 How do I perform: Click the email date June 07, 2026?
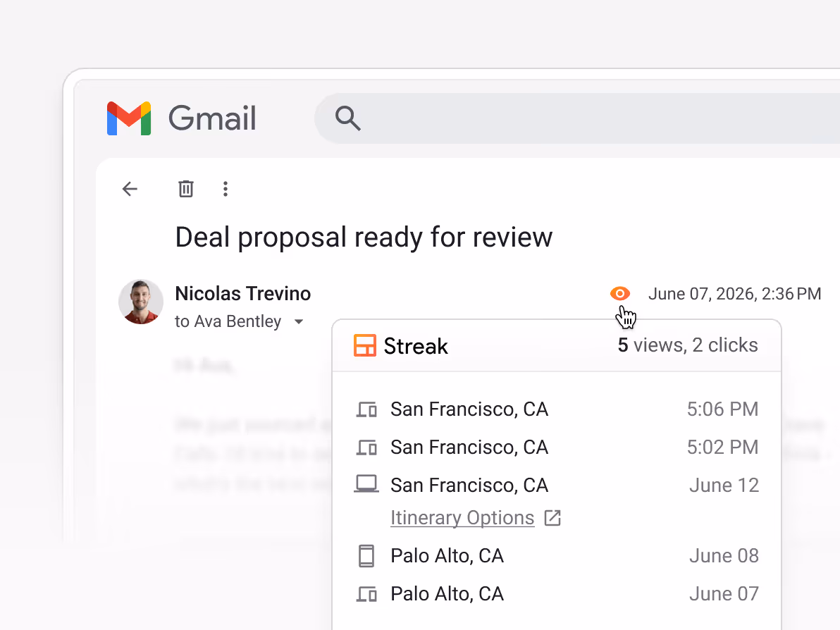pos(734,294)
